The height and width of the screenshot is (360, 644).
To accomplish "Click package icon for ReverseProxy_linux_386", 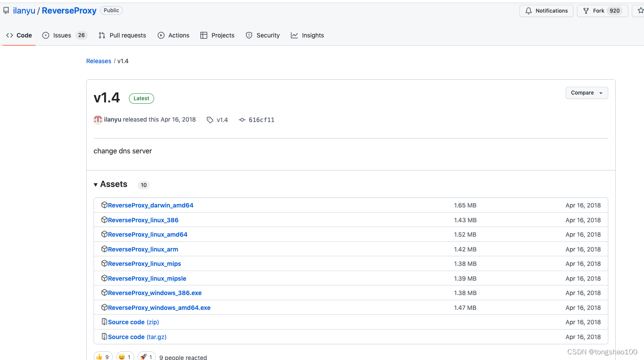I will coord(105,220).
